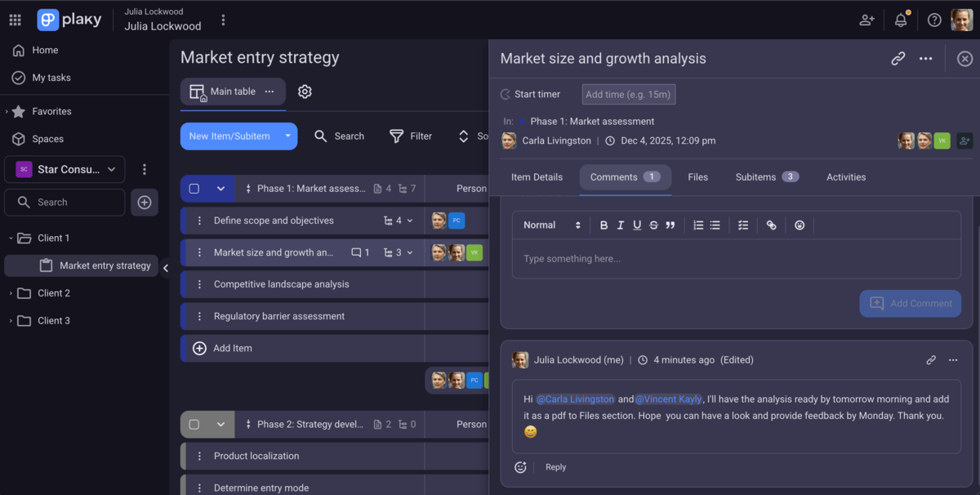Open Star Consulting workspace dropdown
The image size is (980, 495).
(65, 170)
